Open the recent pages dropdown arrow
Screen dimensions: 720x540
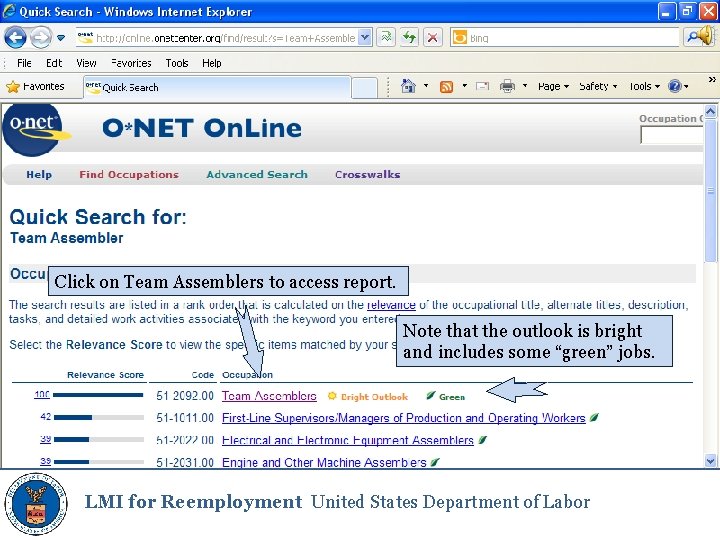click(61, 38)
